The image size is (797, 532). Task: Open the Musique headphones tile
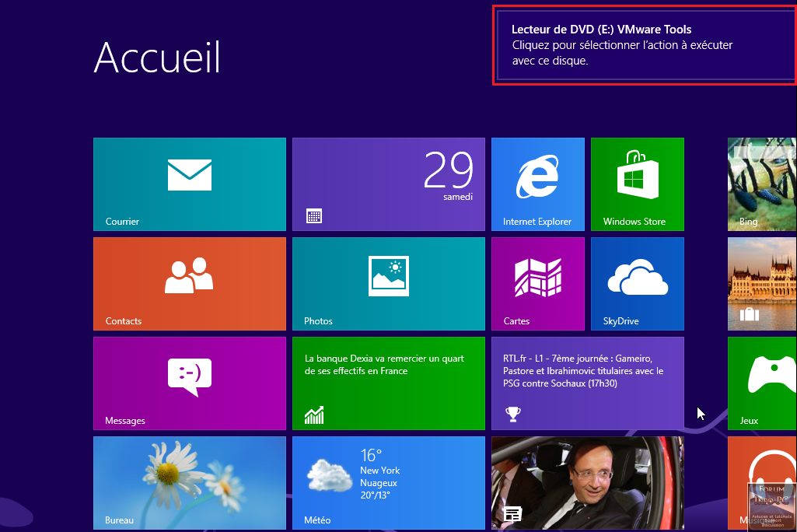tap(762, 483)
